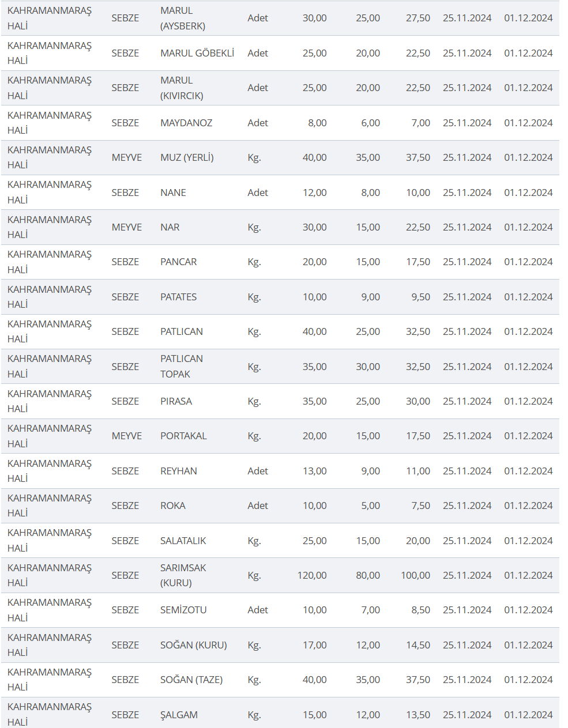The width and height of the screenshot is (568, 728).
Task: Click the SARIMSAK (KURU) product name
Action: (183, 575)
